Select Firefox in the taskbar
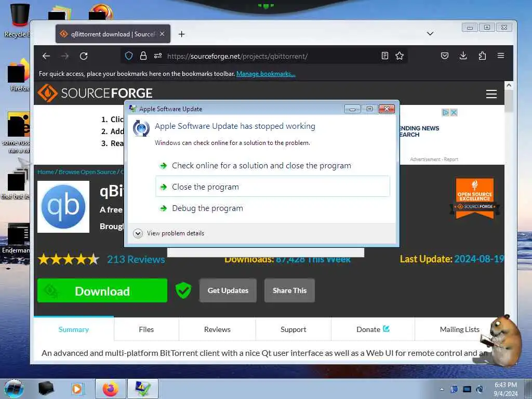532x399 pixels. click(111, 389)
